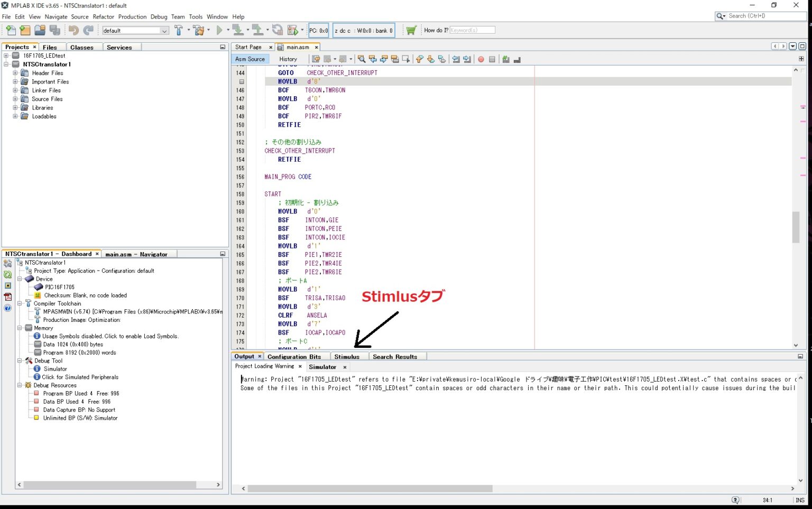Click for Simulated Peripherals link
This screenshot has width=812, height=509.
(80, 377)
